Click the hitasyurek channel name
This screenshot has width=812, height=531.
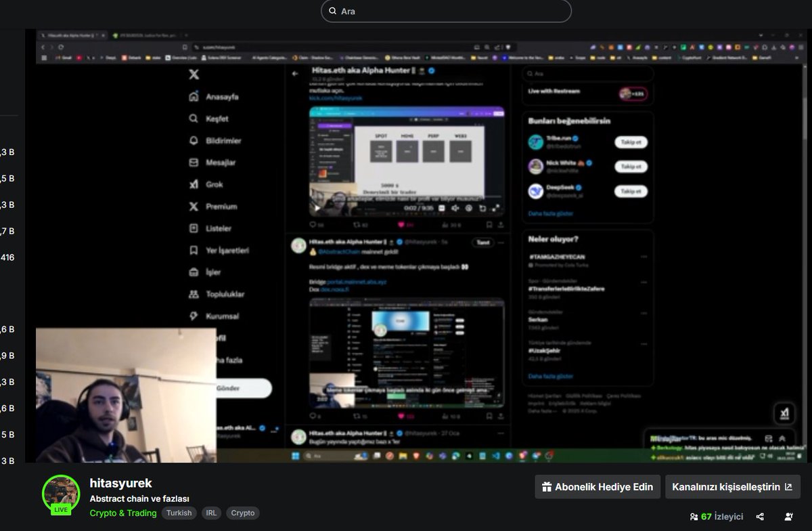pyautogui.click(x=121, y=483)
